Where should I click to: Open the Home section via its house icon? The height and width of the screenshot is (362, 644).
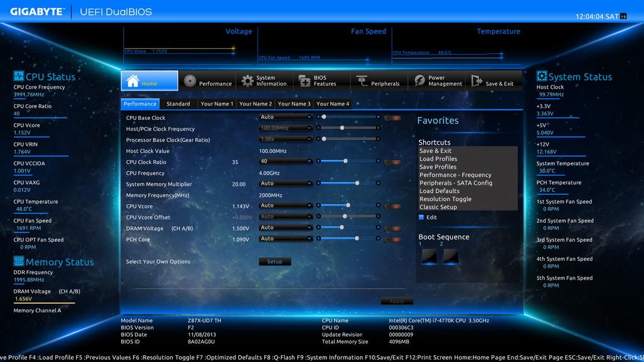[x=133, y=81]
